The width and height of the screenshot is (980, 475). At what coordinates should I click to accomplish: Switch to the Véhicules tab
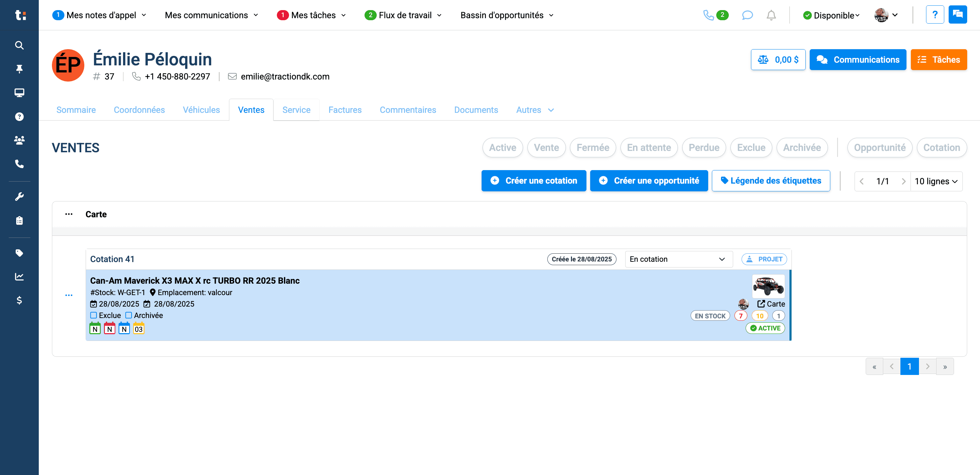pos(201,110)
